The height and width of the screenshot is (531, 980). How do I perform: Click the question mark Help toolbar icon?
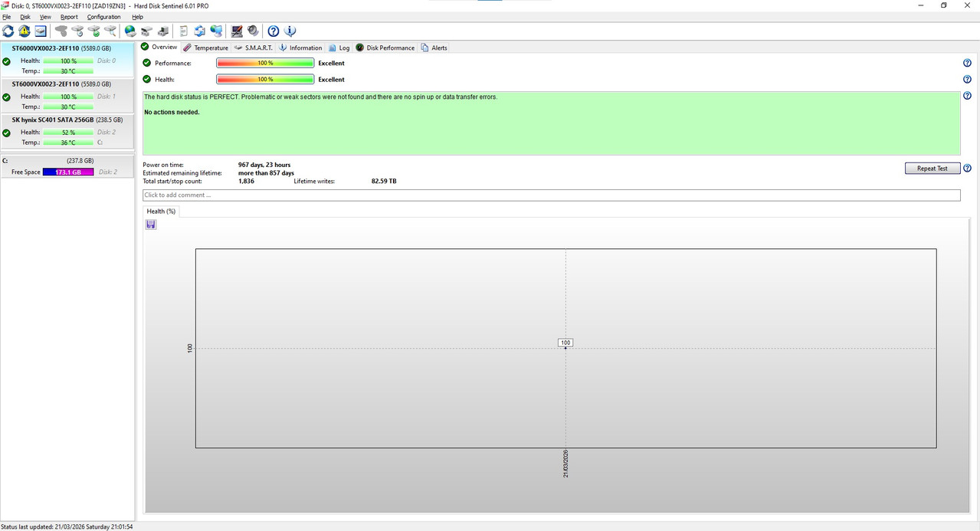[274, 31]
